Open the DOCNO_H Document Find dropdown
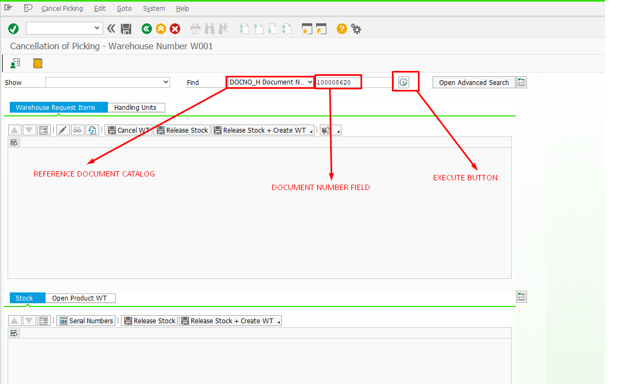 [x=310, y=82]
